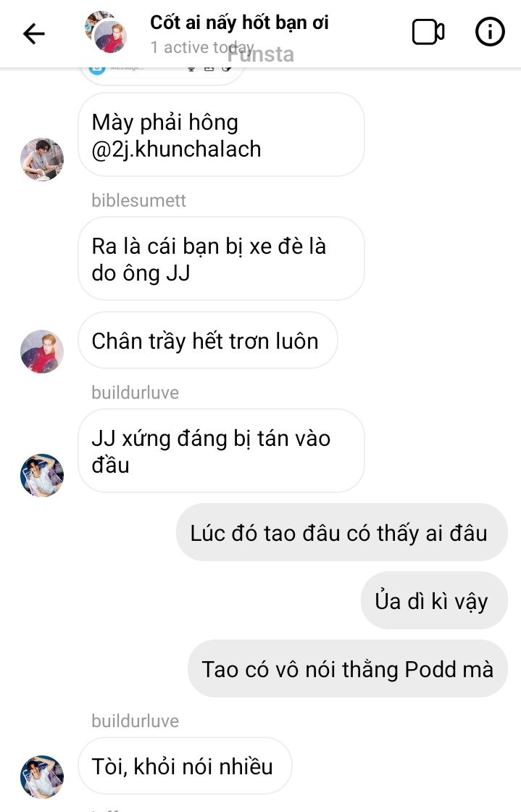Tap avatar beside 'JJ xứng đáng bị tán' message
This screenshot has width=521, height=812.
42,476
